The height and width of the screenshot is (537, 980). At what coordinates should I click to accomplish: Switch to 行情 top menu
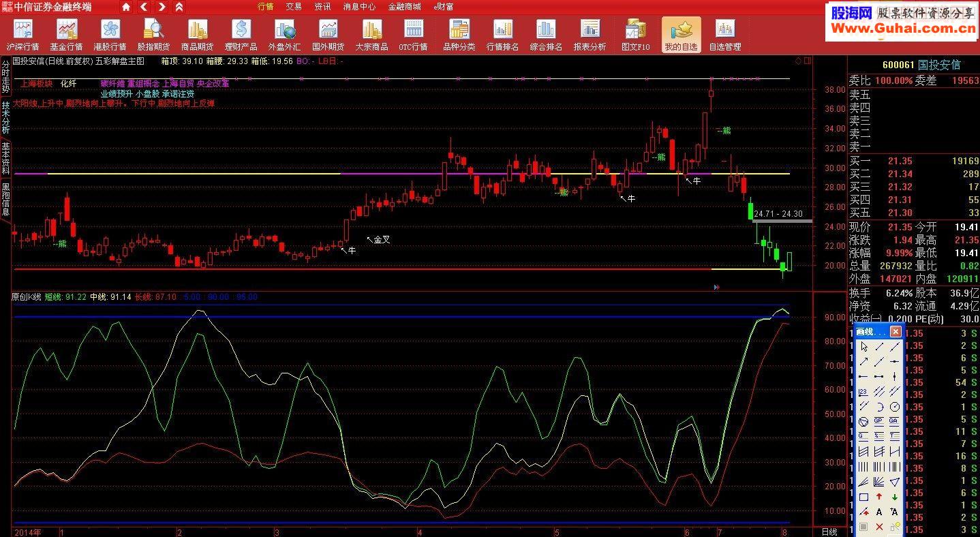click(266, 7)
